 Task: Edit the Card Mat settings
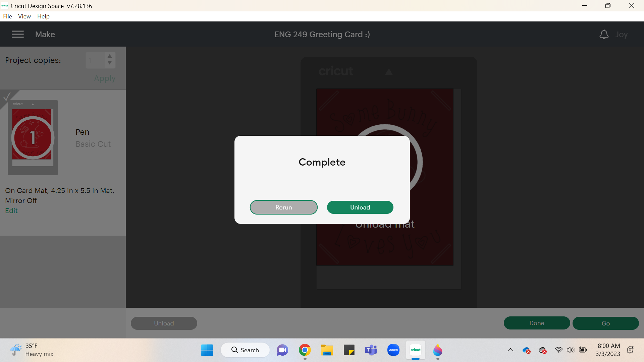11,210
